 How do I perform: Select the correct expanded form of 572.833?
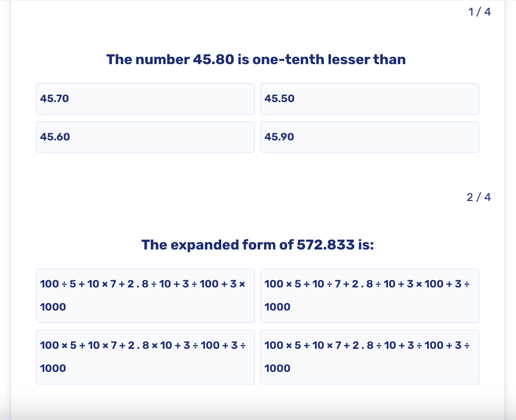[369, 357]
